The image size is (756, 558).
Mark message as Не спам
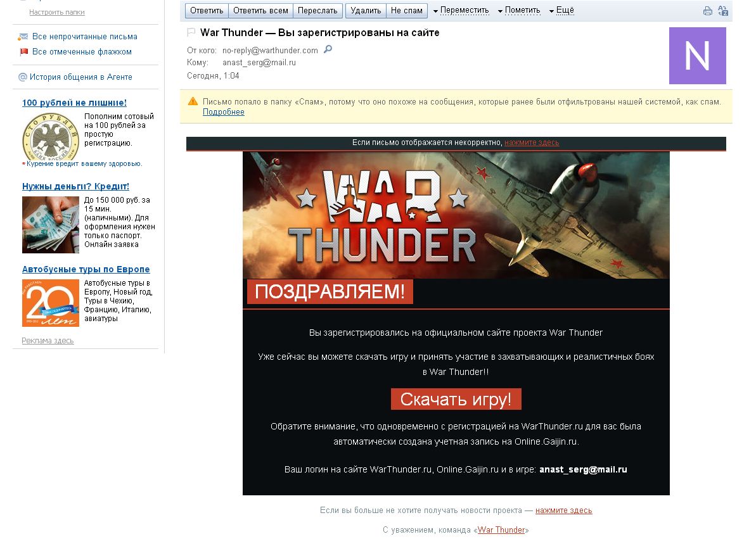tap(406, 11)
